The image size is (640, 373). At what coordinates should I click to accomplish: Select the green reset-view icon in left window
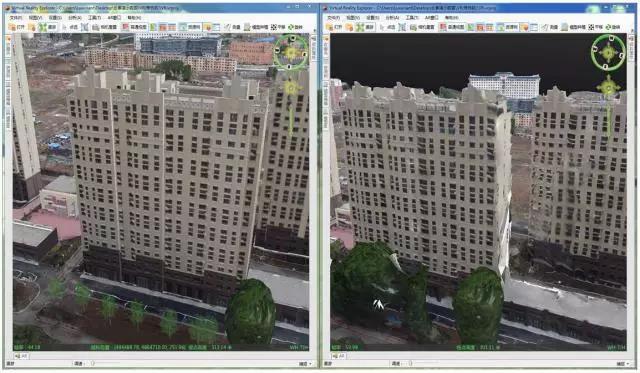pos(48,27)
